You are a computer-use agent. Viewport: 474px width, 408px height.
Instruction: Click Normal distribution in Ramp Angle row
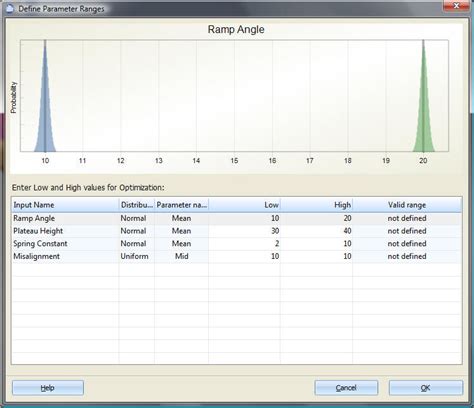point(133,218)
